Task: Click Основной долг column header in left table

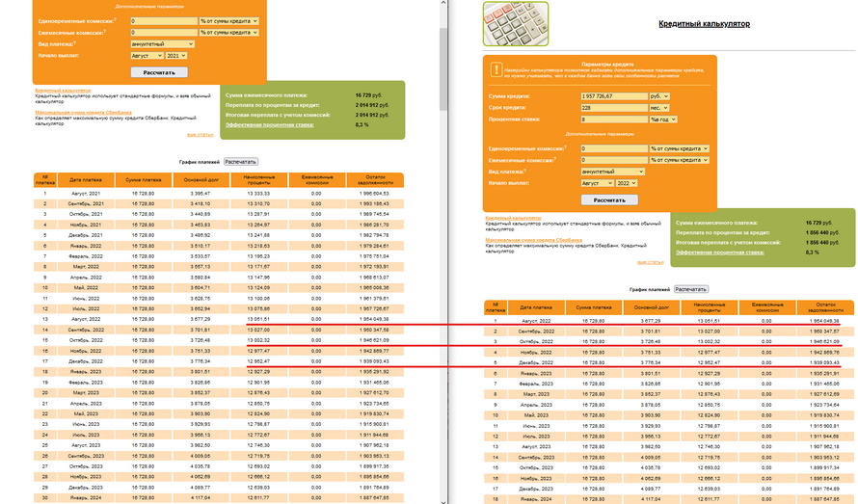Action: click(x=201, y=180)
